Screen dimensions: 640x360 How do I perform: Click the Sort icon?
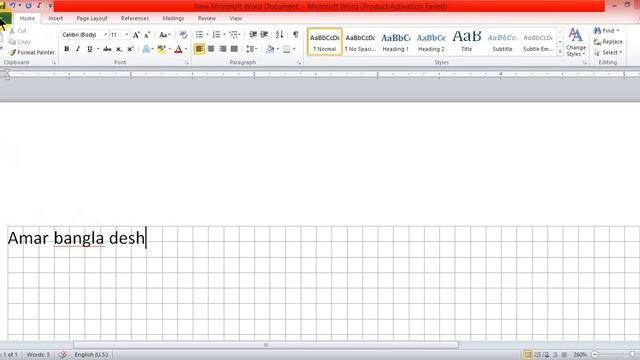click(279, 35)
